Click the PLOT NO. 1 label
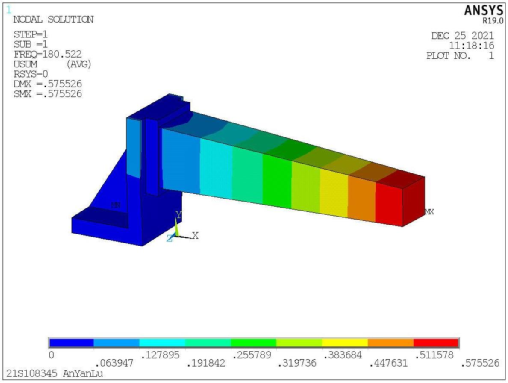 [x=460, y=56]
